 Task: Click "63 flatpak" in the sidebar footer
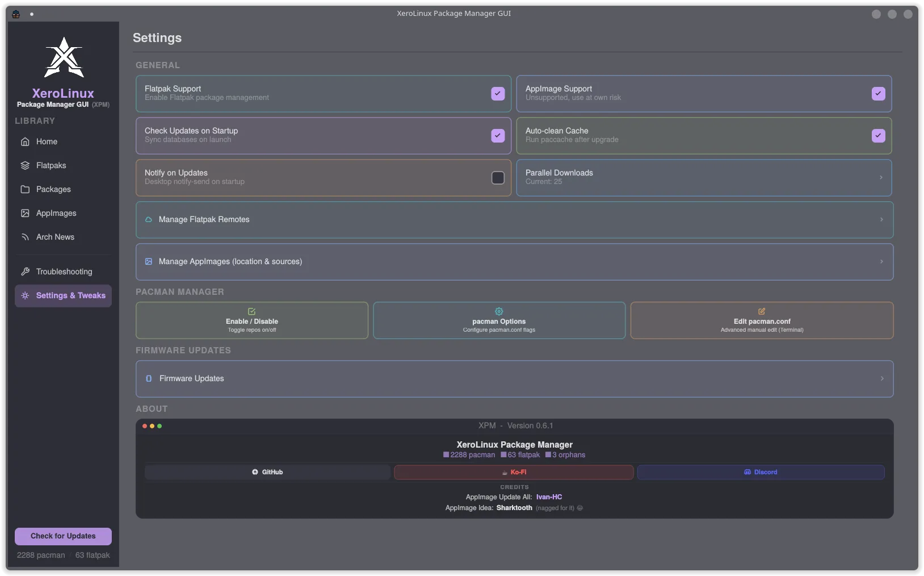point(93,556)
